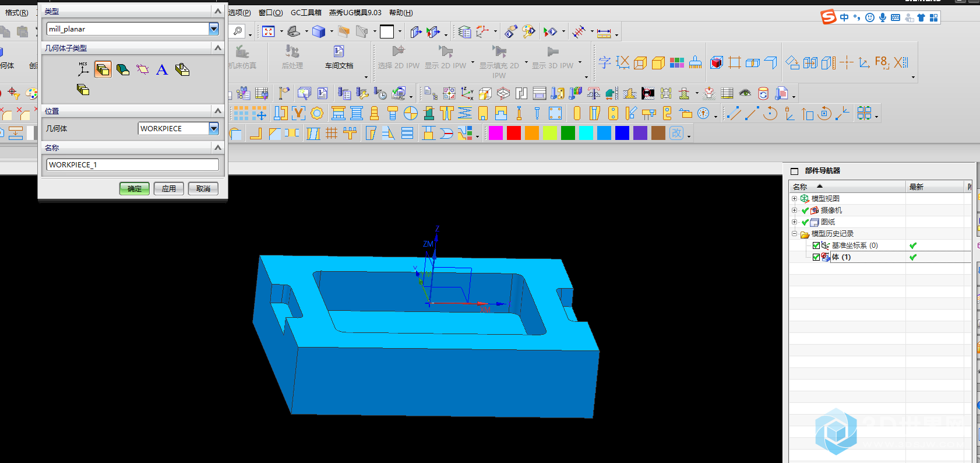This screenshot has height=463, width=980.
Task: Click the F8 orient view icon
Action: (882, 62)
